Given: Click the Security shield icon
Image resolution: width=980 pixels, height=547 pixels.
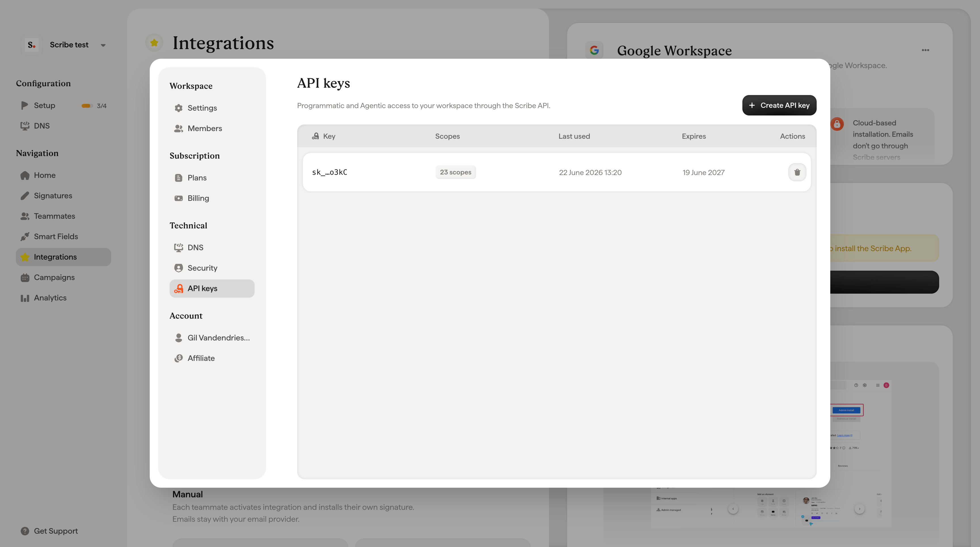Looking at the screenshot, I should pos(178,268).
